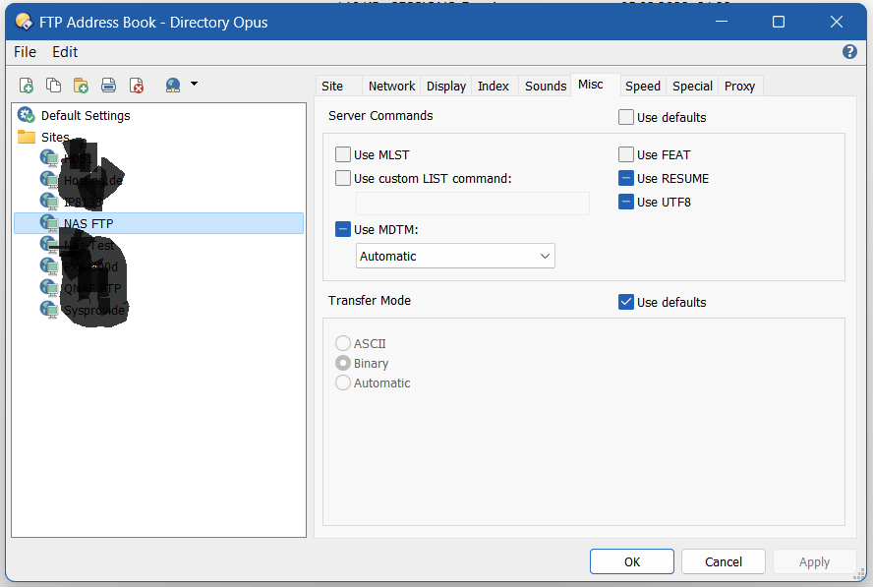Screen dimensions: 873x588
Task: Select the Automatic transfer mode radio
Action: pyautogui.click(x=343, y=382)
